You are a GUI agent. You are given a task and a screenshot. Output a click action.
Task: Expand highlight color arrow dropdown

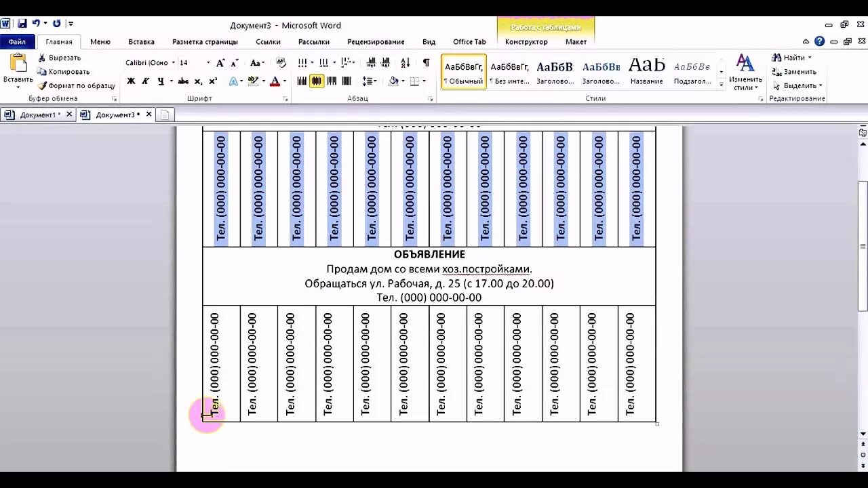point(263,81)
